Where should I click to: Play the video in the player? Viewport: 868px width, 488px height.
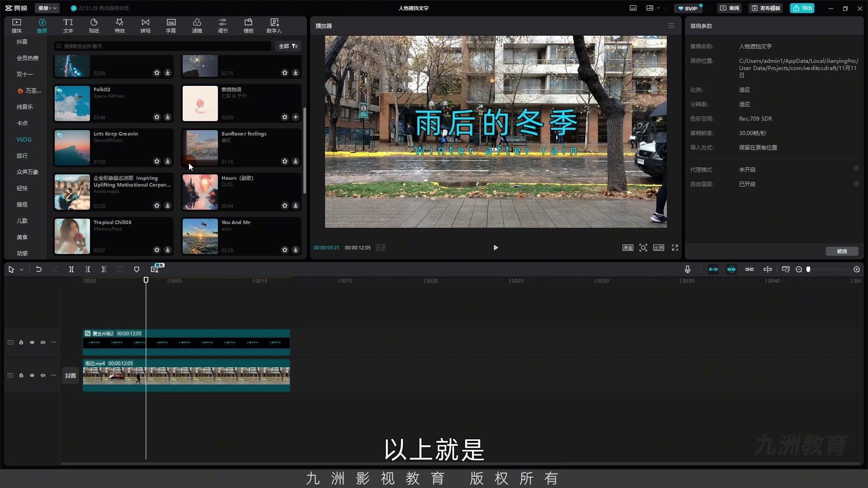click(x=495, y=248)
